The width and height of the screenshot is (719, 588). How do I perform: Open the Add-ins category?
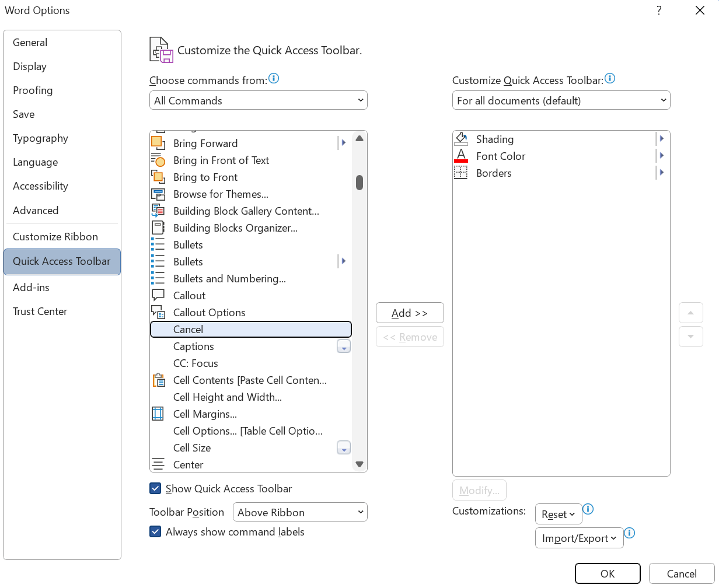[62, 288]
